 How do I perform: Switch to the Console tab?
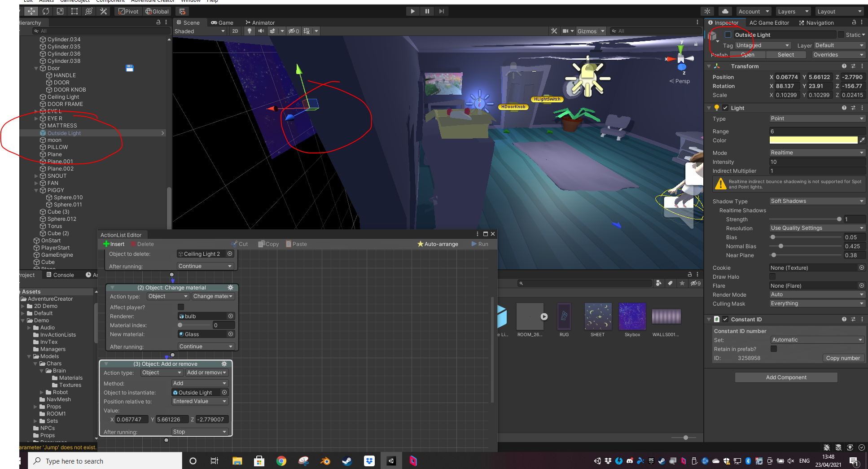[x=60, y=275]
